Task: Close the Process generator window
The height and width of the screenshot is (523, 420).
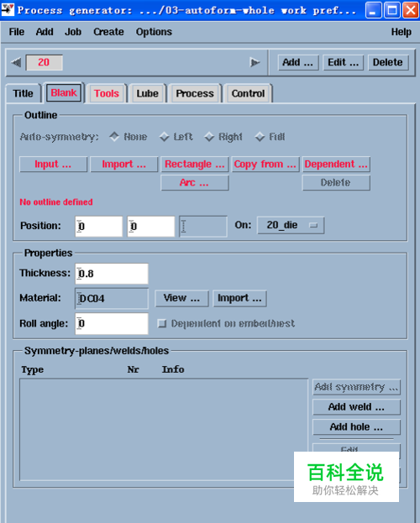Action: [411, 10]
